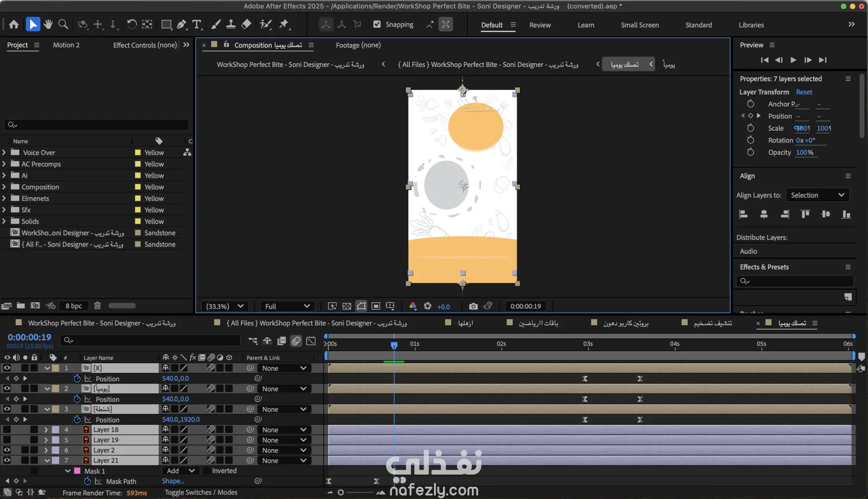Open the Full resolution dropdown
868x499 pixels.
click(287, 306)
